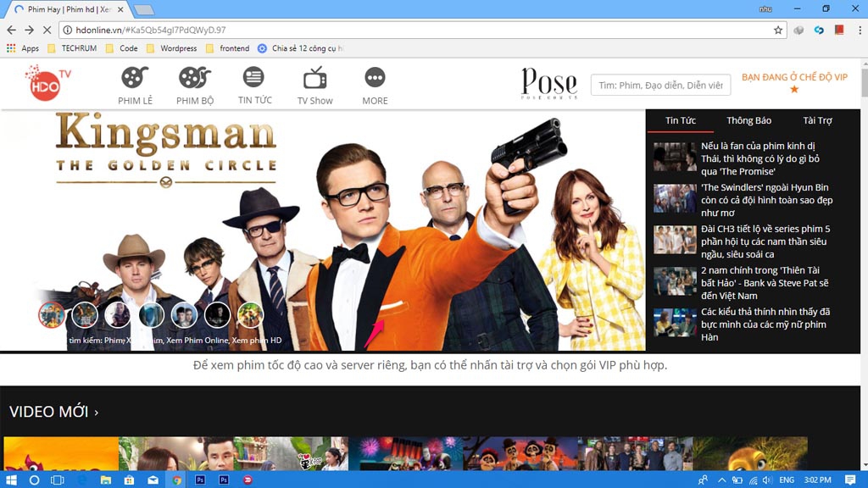Open Chrome's three-dot menu
This screenshot has height=488, width=868.
(860, 30)
